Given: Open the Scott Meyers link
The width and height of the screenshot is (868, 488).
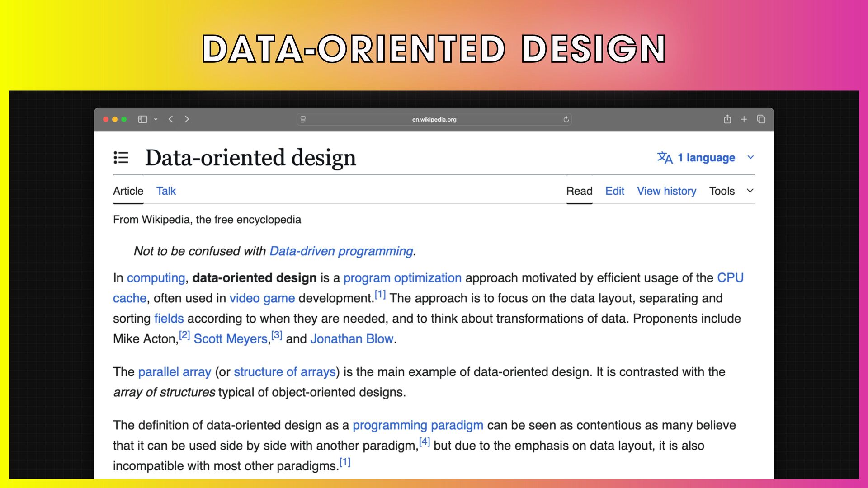Looking at the screenshot, I should click(x=231, y=339).
